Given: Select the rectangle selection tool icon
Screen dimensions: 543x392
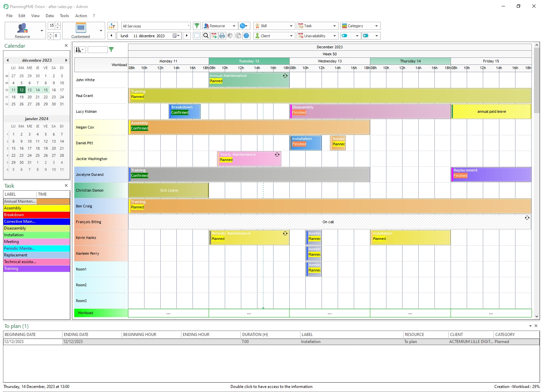Looking at the screenshot, I should [x=197, y=36].
